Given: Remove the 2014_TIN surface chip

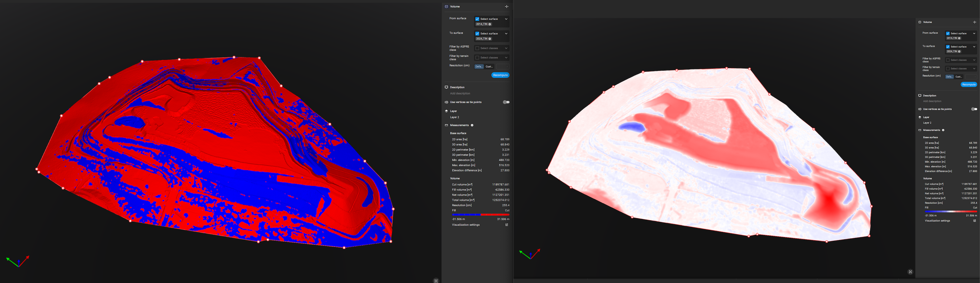Looking at the screenshot, I should tap(490, 24).
